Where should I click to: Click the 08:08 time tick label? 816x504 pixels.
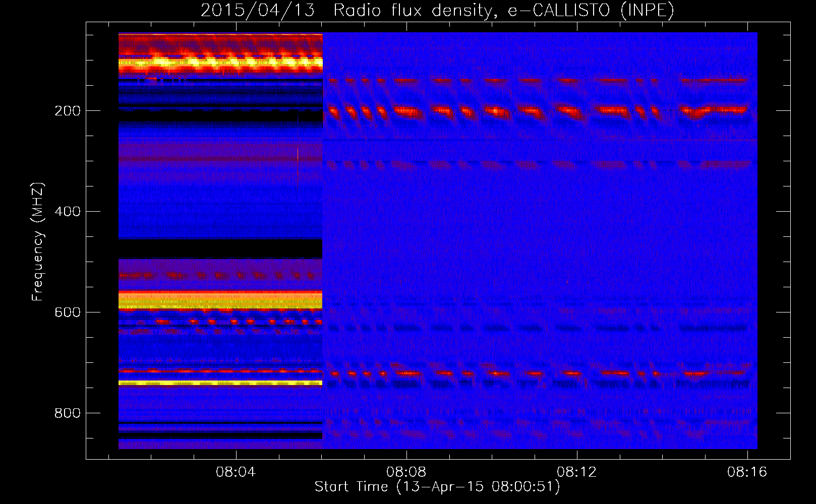(x=406, y=472)
